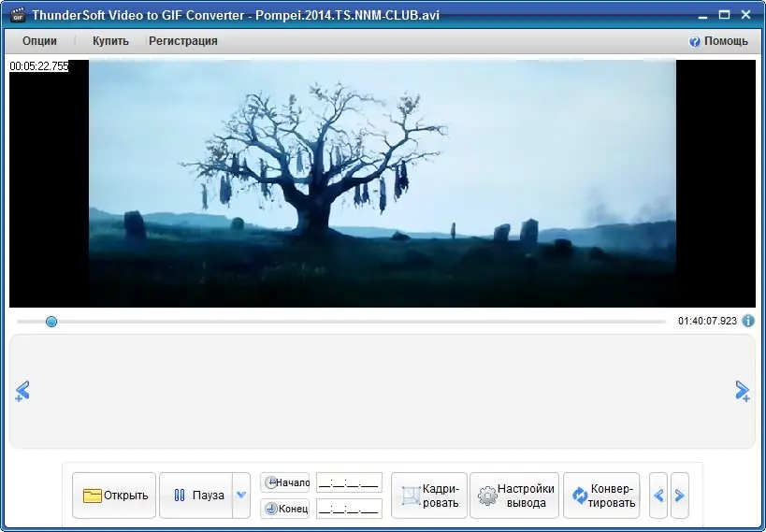Click the blue help question mark icon
Viewport: 766px width, 532px height.
694,41
